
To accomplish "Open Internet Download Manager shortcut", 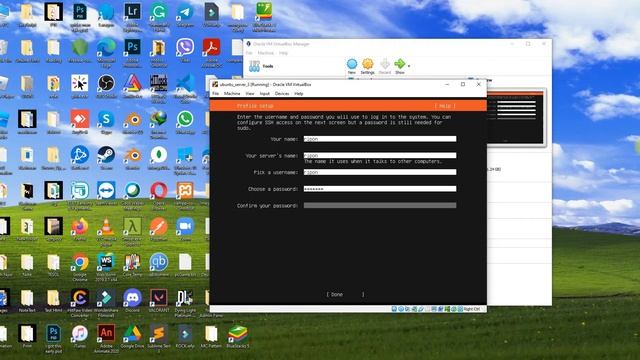I will (159, 124).
